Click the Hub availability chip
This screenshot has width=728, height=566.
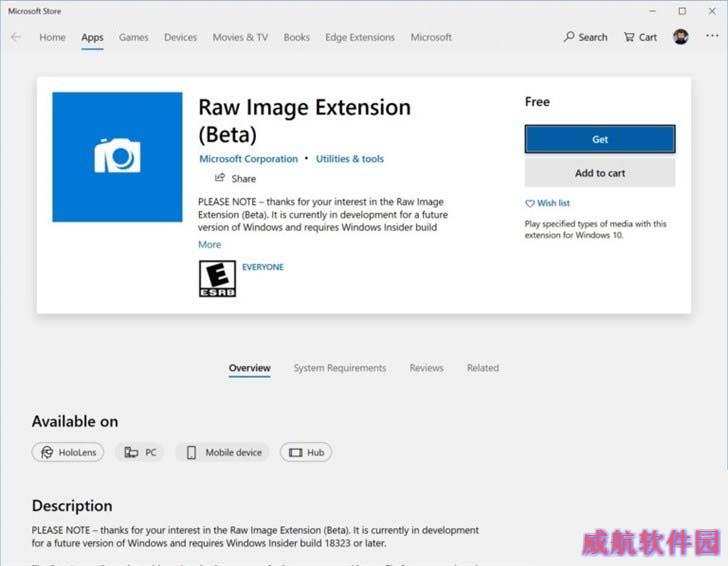click(x=306, y=452)
